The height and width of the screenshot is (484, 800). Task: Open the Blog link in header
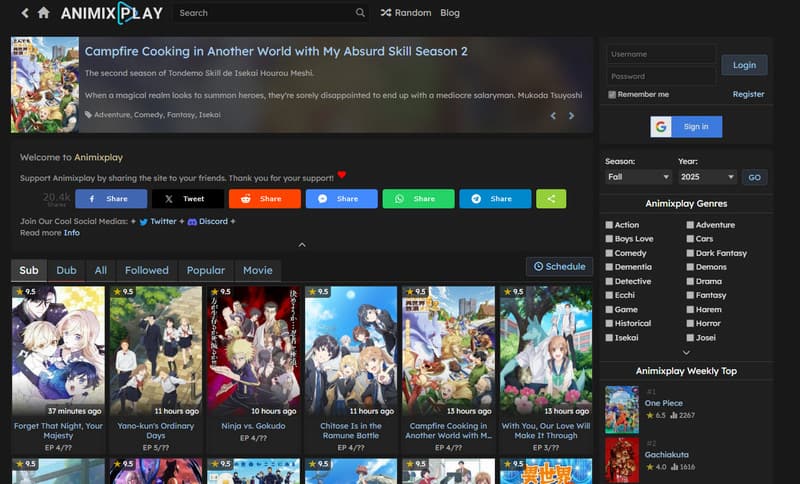click(450, 13)
